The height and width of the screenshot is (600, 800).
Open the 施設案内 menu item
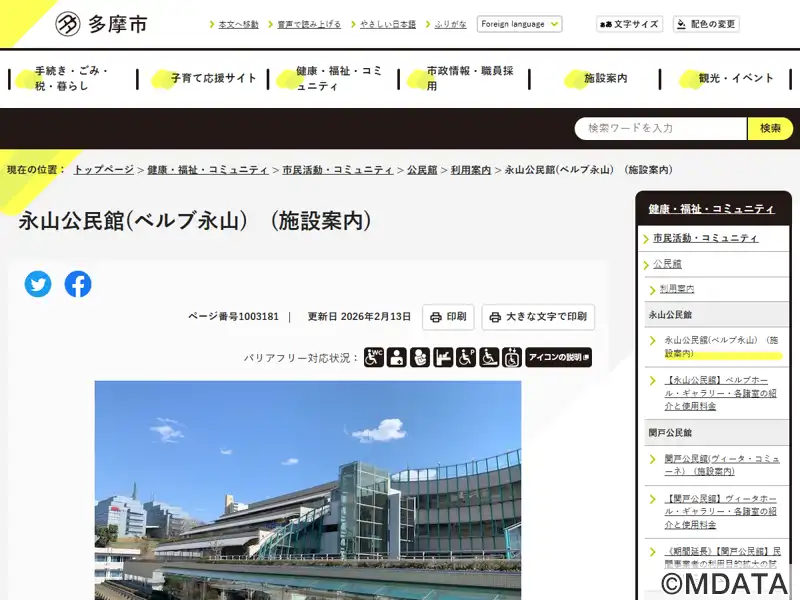[606, 78]
